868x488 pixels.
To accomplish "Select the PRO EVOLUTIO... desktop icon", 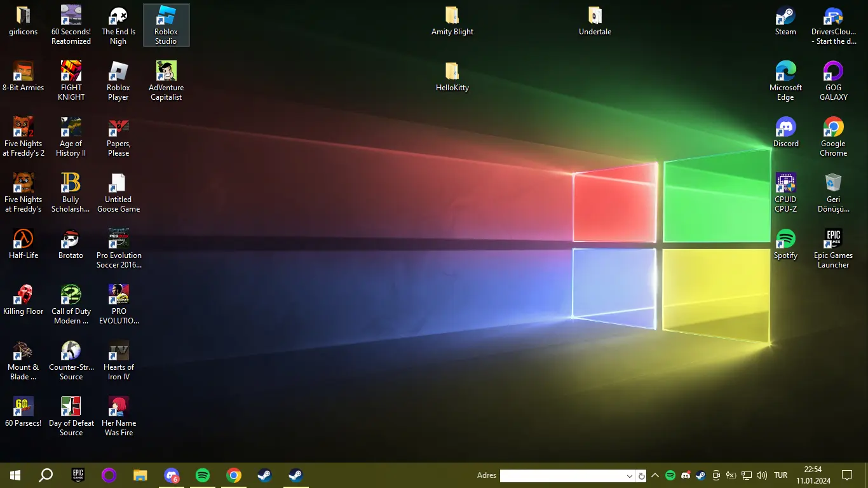I will pos(119,304).
